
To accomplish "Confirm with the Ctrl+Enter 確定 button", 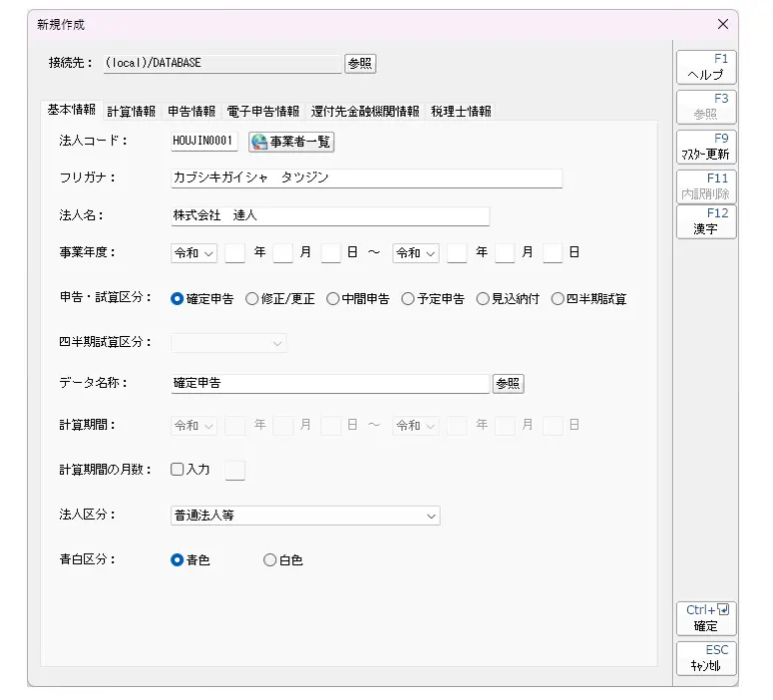I will pyautogui.click(x=706, y=618).
